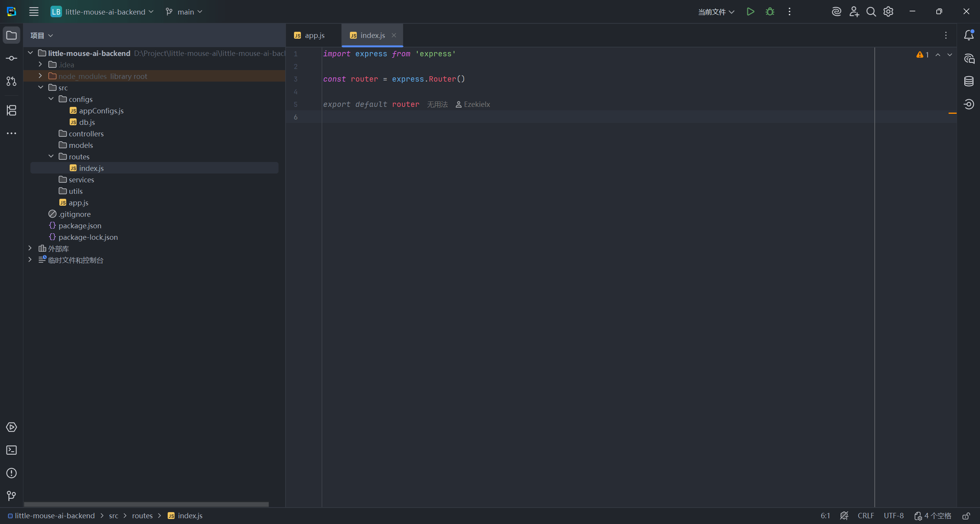Click the Debug bug icon
This screenshot has width=980, height=524.
coord(770,12)
